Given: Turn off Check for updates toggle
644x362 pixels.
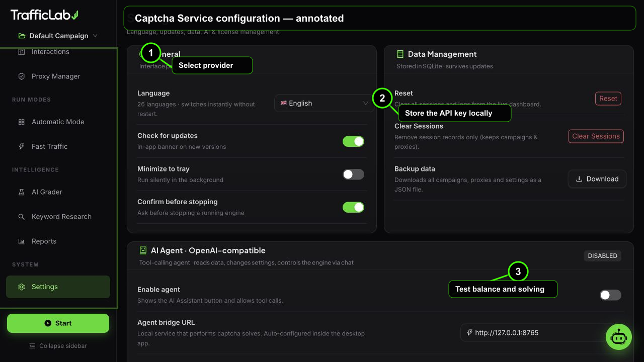Looking at the screenshot, I should pyautogui.click(x=353, y=141).
